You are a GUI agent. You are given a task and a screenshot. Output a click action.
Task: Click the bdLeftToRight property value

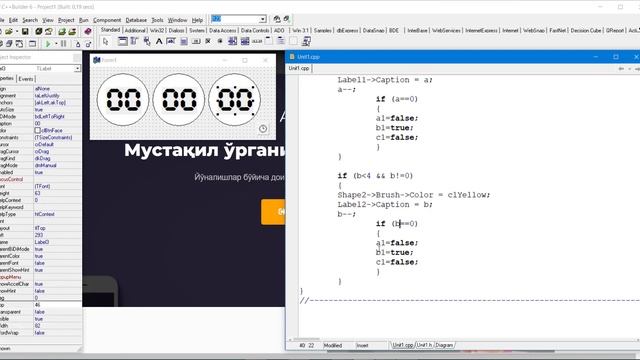pos(49,116)
